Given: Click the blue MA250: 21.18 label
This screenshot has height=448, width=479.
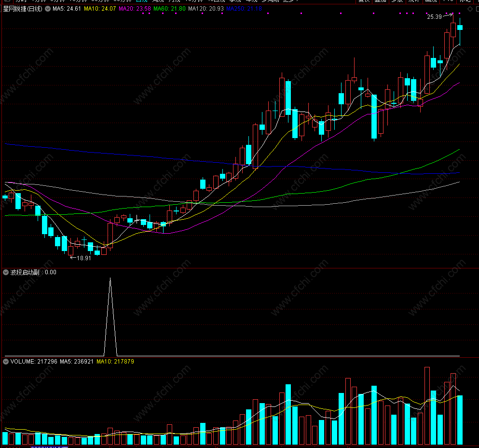Looking at the screenshot, I should click(244, 9).
